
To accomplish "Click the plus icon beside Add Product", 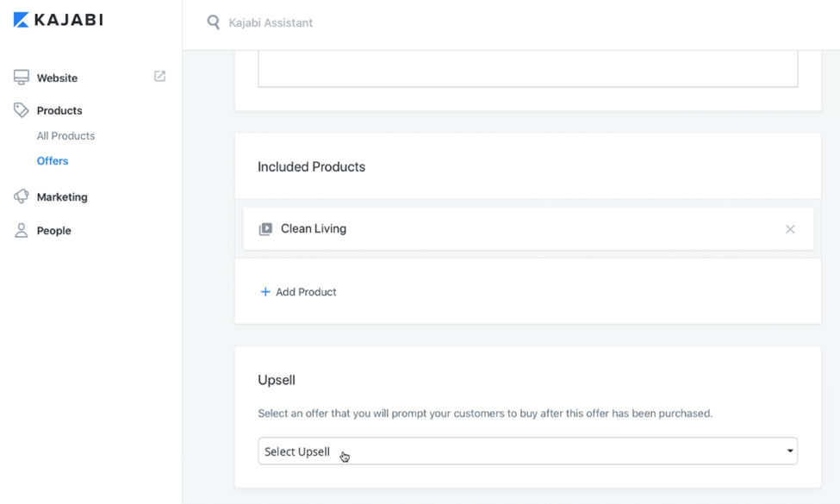I will [x=265, y=292].
